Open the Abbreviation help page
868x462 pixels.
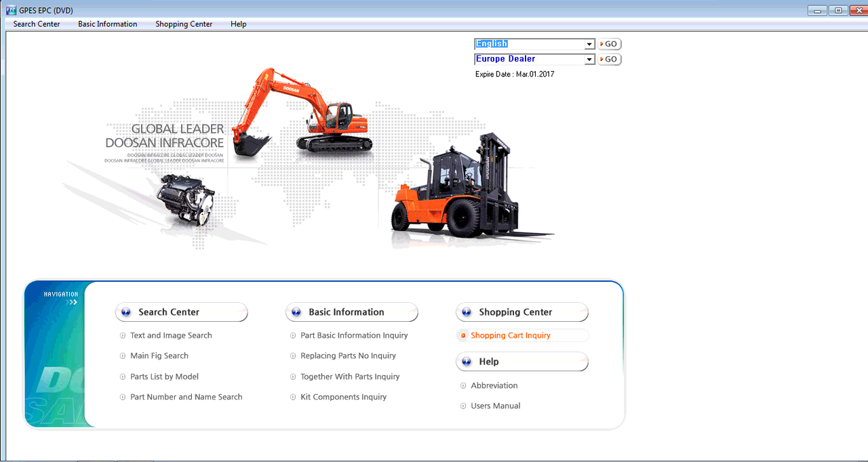pyautogui.click(x=494, y=385)
